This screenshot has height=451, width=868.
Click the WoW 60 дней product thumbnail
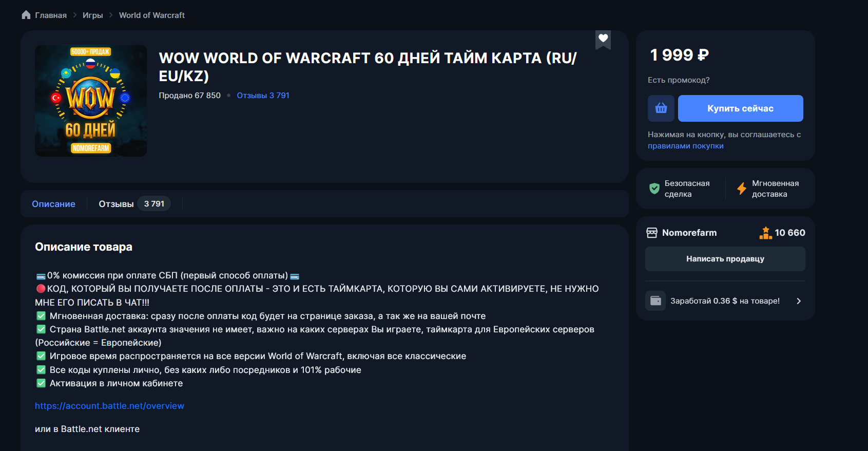tap(91, 101)
